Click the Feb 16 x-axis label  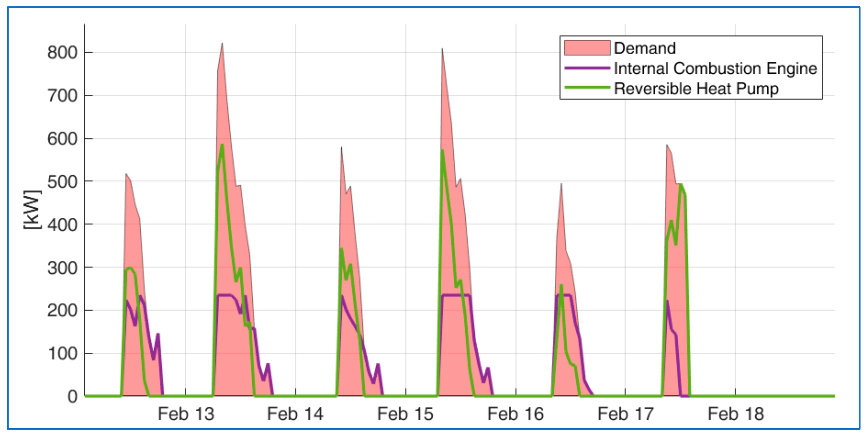[x=515, y=414]
